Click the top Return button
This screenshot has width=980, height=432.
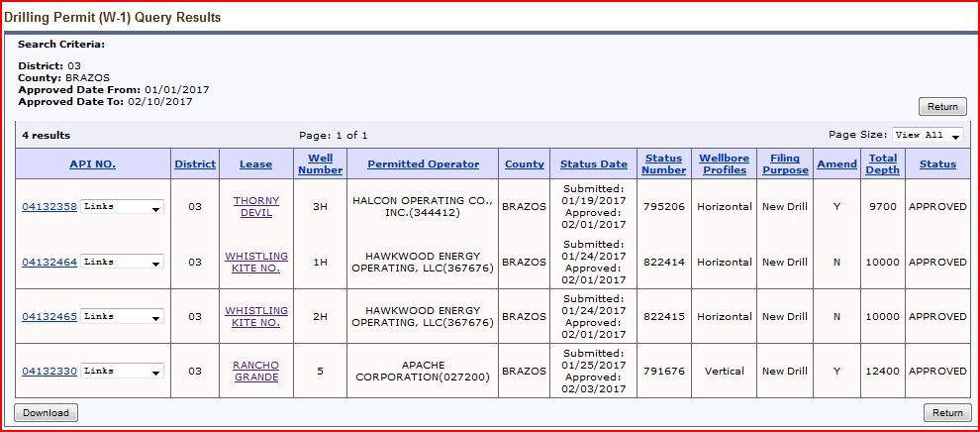[942, 106]
